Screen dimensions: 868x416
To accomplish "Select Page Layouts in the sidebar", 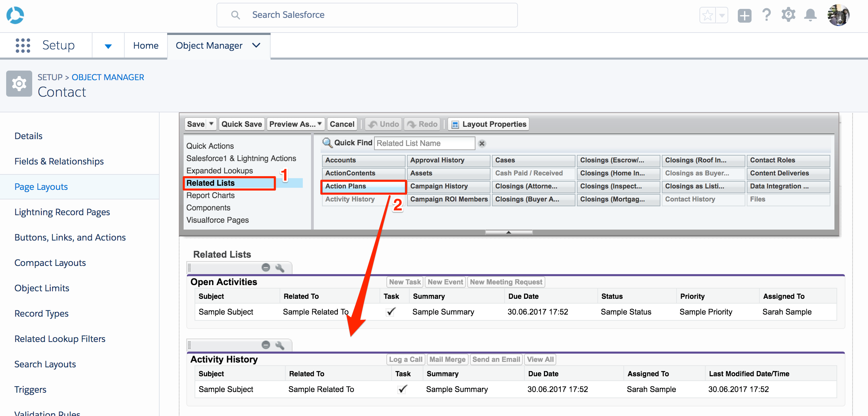I will (x=41, y=187).
